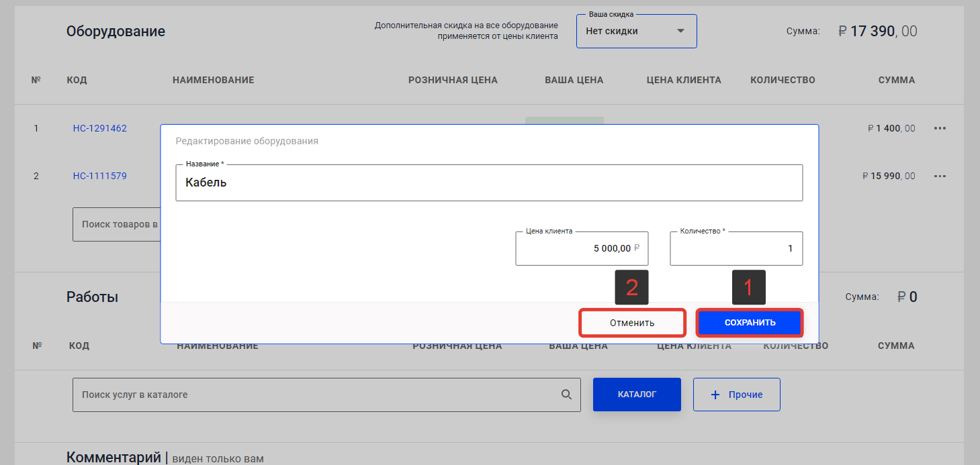
Task: Click the Работы total ₽ 0
Action: (x=907, y=297)
